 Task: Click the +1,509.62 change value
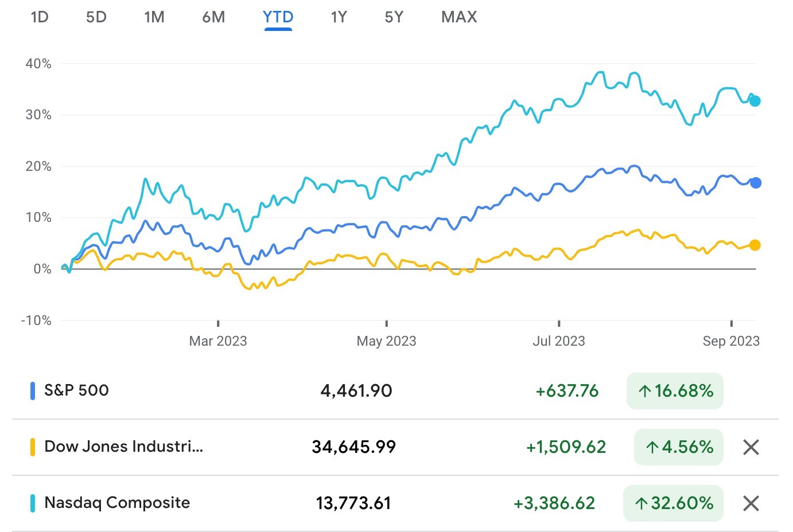[566, 447]
